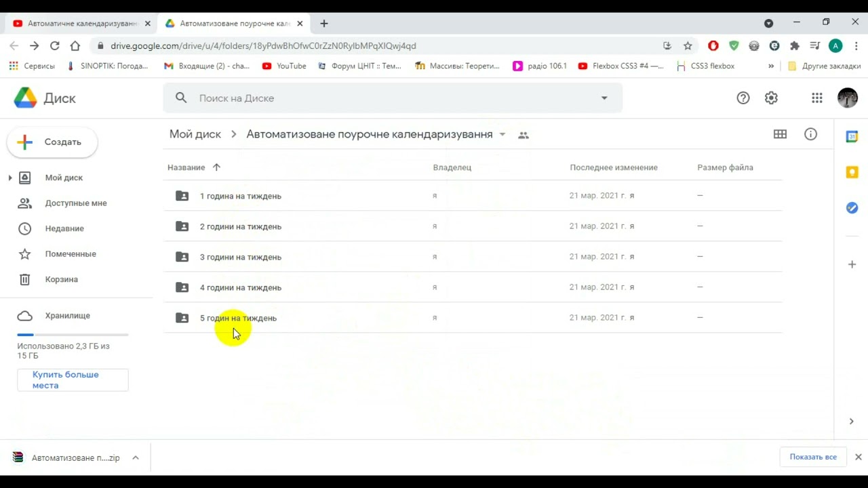Open download item options caret
This screenshot has width=868, height=488.
[136, 457]
